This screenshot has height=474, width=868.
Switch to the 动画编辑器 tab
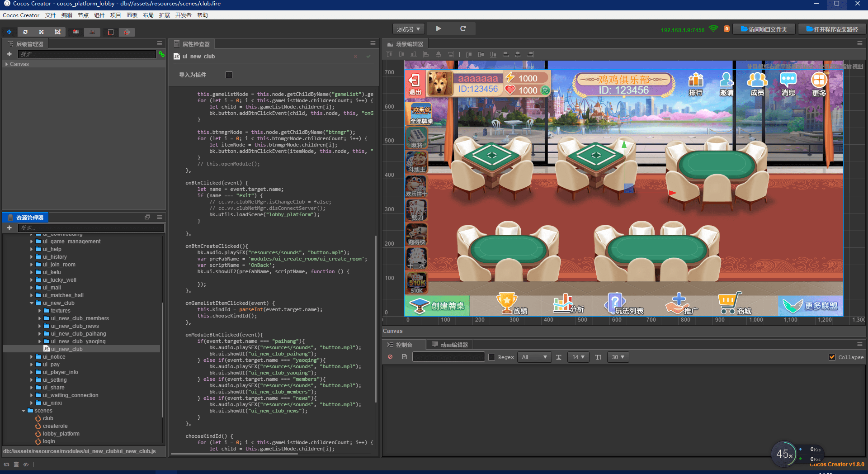point(450,345)
